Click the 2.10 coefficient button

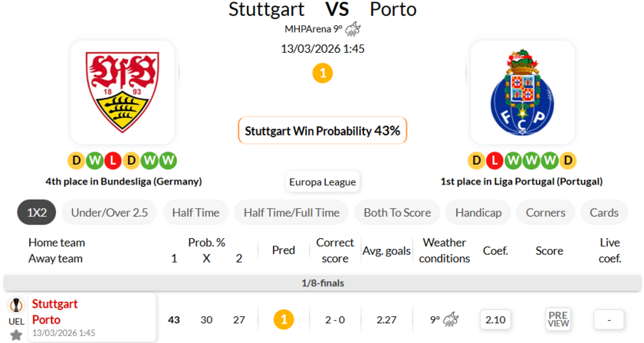click(495, 318)
